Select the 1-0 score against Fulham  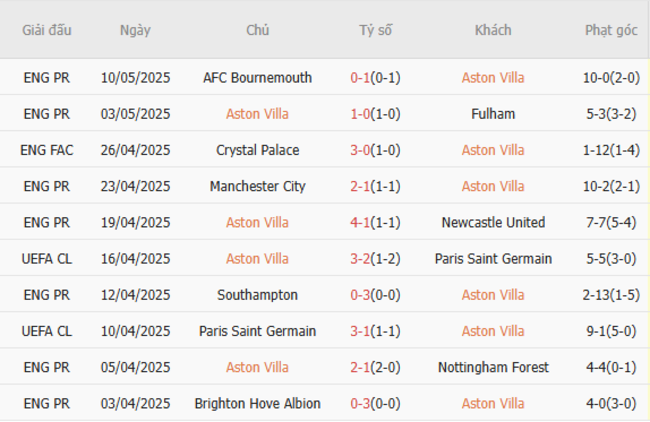[x=360, y=114]
